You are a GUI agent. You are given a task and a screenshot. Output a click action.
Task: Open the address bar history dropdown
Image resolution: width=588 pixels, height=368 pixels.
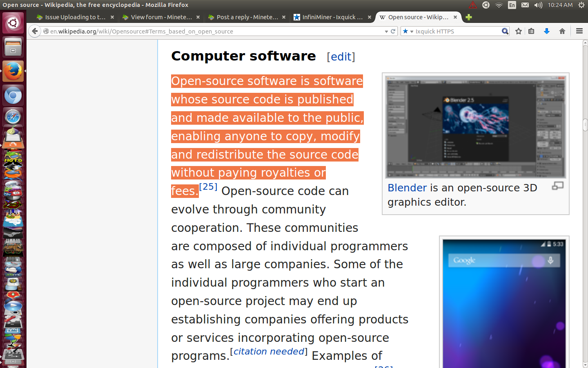coord(386,31)
